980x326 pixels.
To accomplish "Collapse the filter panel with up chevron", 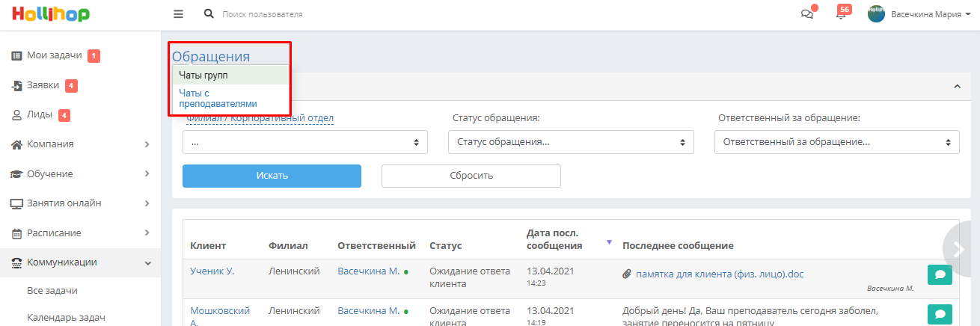I will pyautogui.click(x=957, y=87).
